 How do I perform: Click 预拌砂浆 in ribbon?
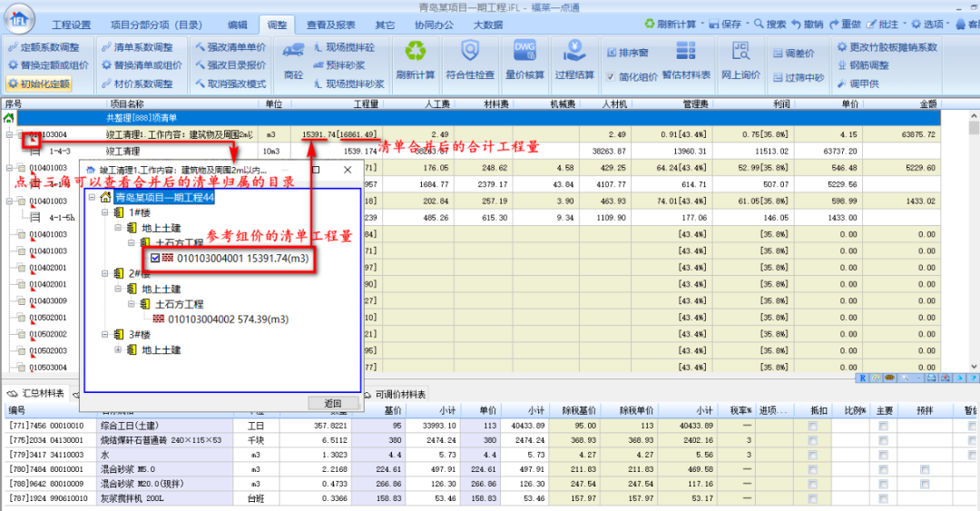coord(338,65)
